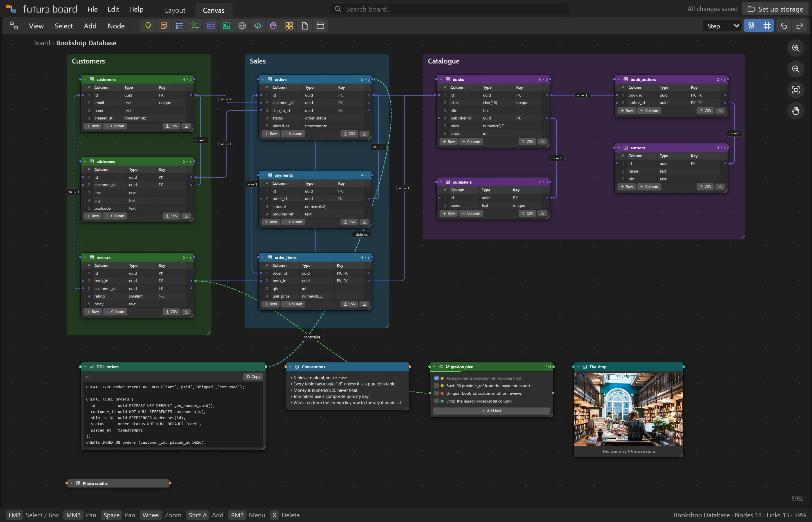
Task: Add a sticky note node from the toolbar
Action: point(164,26)
